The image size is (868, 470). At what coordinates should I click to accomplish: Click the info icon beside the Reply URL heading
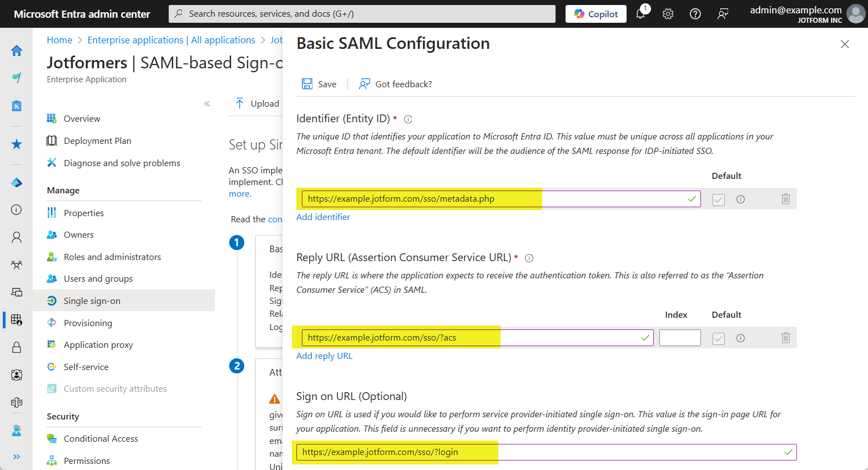[x=529, y=258]
